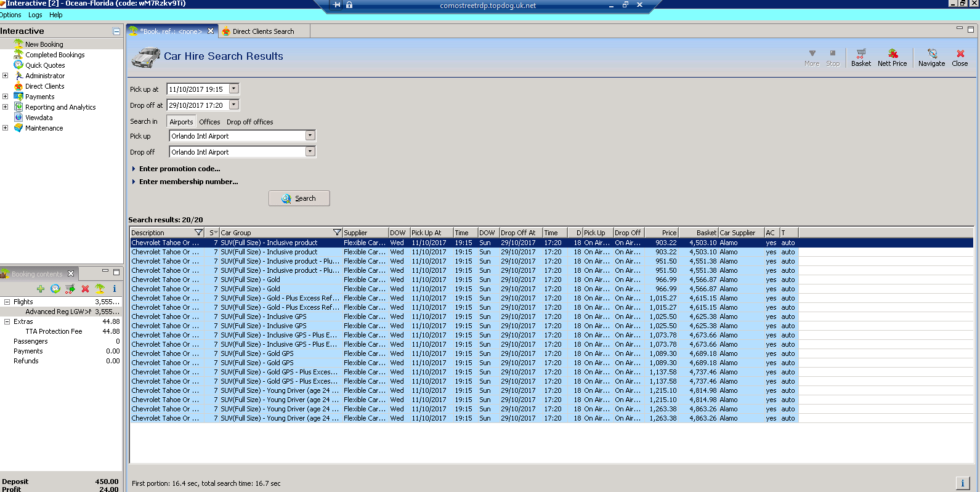Open the Basket toolbar icon
The image size is (980, 492).
point(861,54)
